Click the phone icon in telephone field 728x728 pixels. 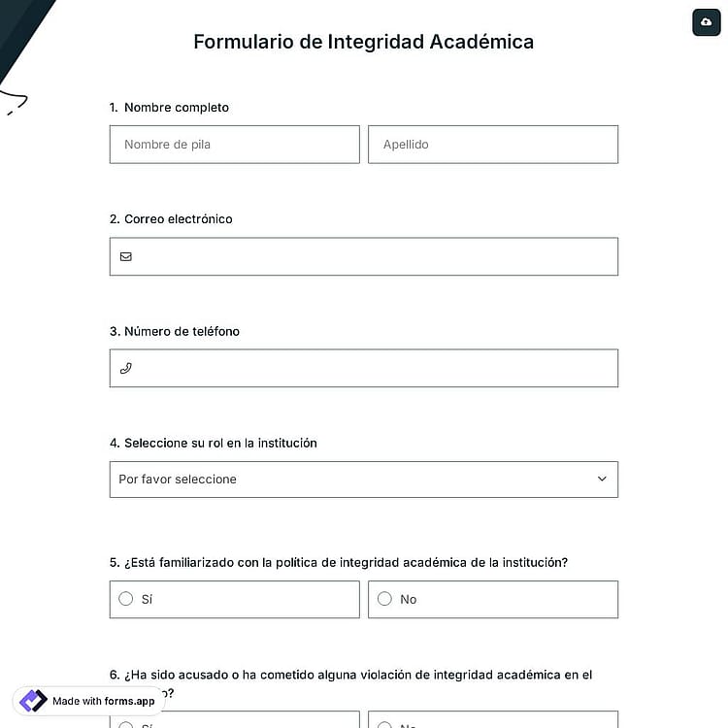[126, 368]
